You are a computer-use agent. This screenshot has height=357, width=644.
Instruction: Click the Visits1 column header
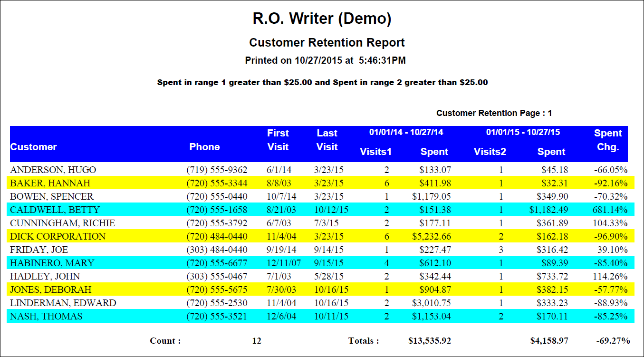tap(375, 152)
